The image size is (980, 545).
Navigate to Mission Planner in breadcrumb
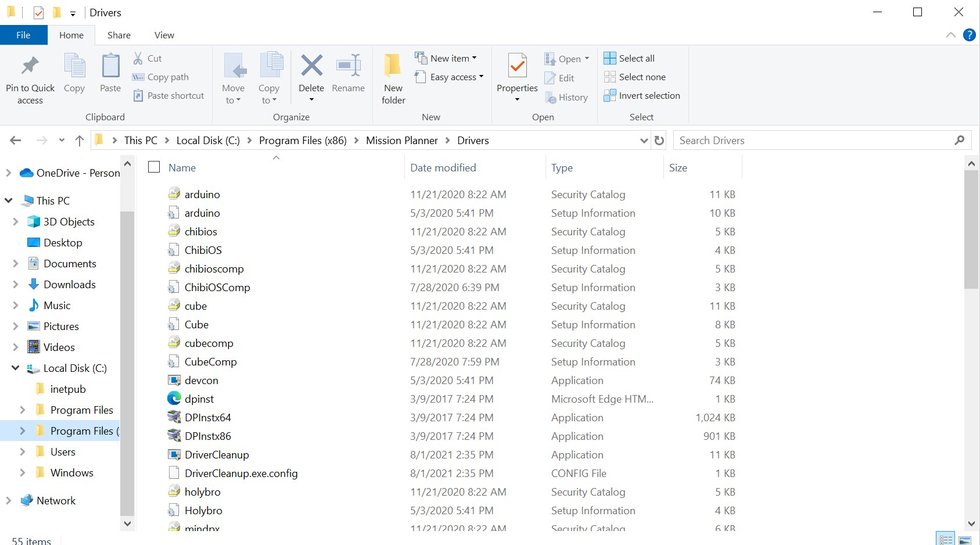[402, 140]
